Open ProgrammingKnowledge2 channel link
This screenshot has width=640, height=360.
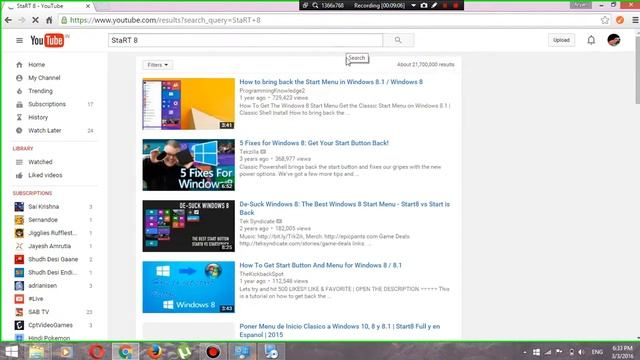tap(272, 91)
